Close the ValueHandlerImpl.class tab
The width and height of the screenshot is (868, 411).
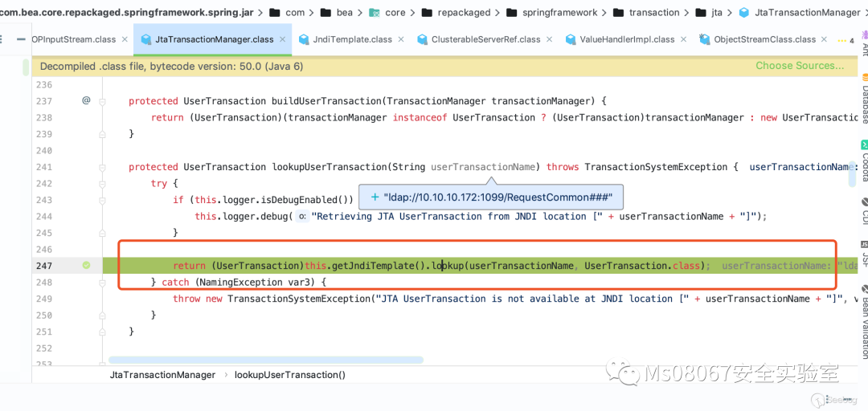pyautogui.click(x=684, y=39)
